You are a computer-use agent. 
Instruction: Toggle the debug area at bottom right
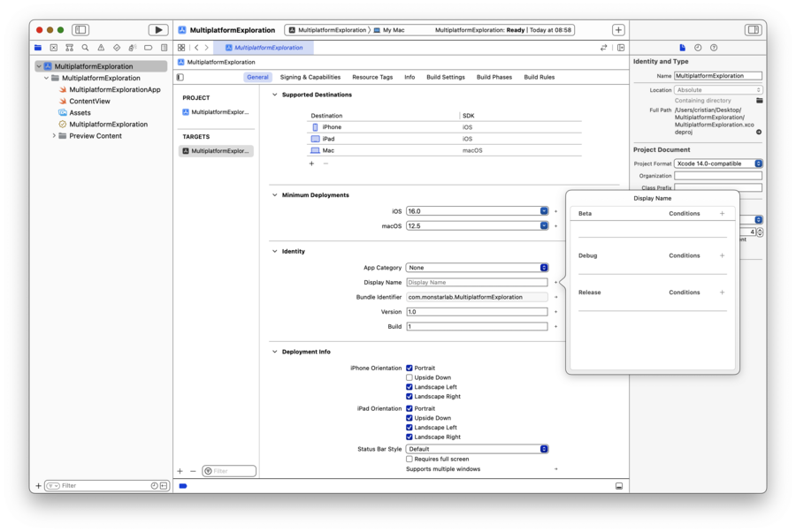click(x=619, y=486)
